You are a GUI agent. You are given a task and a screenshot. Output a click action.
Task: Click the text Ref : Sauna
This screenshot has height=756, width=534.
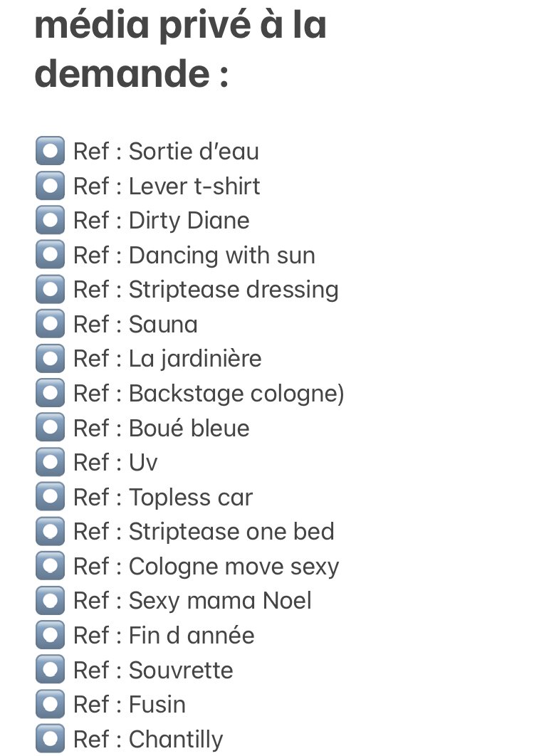tap(135, 324)
